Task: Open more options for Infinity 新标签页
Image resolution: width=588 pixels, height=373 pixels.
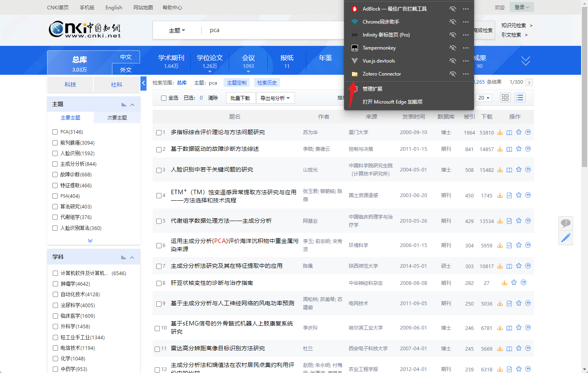Action: (466, 35)
